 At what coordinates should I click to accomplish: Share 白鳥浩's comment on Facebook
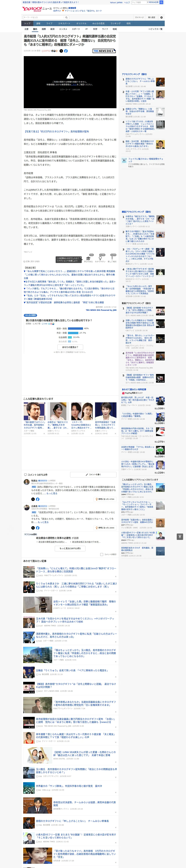(38, 528)
